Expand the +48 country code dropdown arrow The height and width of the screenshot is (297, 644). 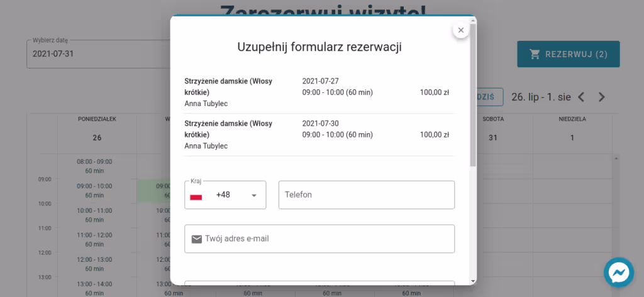click(x=254, y=195)
